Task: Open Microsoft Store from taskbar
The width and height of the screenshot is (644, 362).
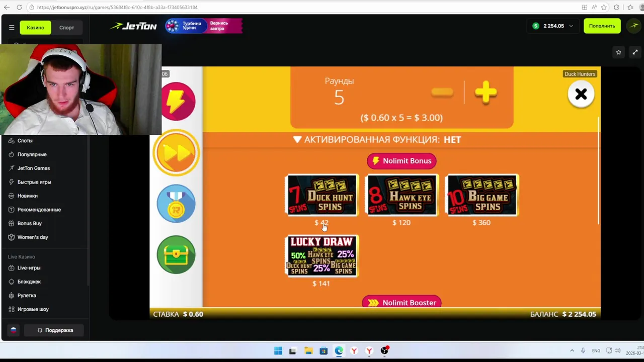Action: 324,351
